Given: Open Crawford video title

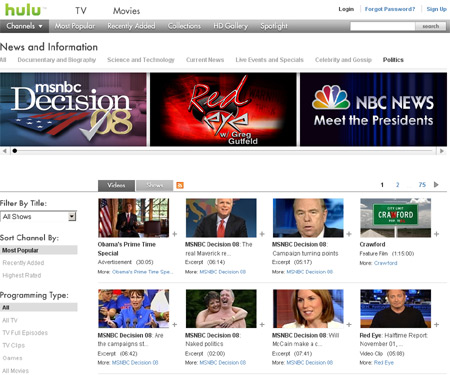Looking at the screenshot, I should [372, 244].
